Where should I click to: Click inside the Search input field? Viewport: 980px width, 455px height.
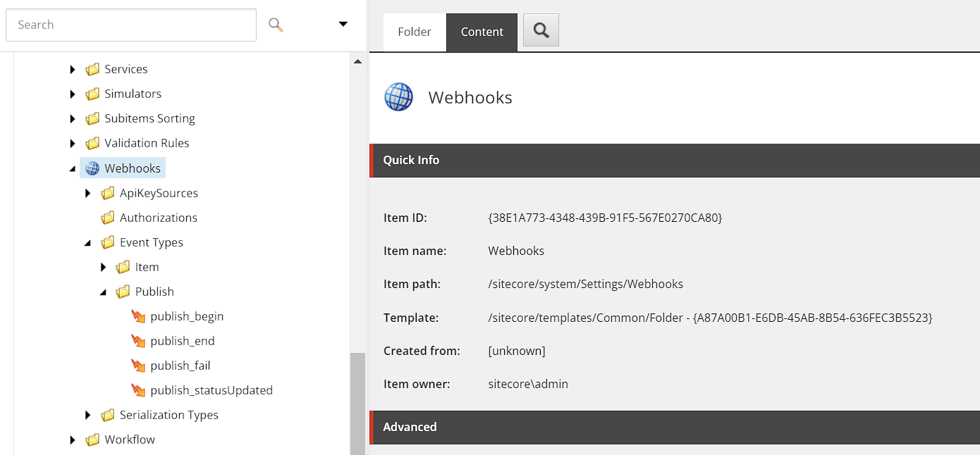coord(130,24)
